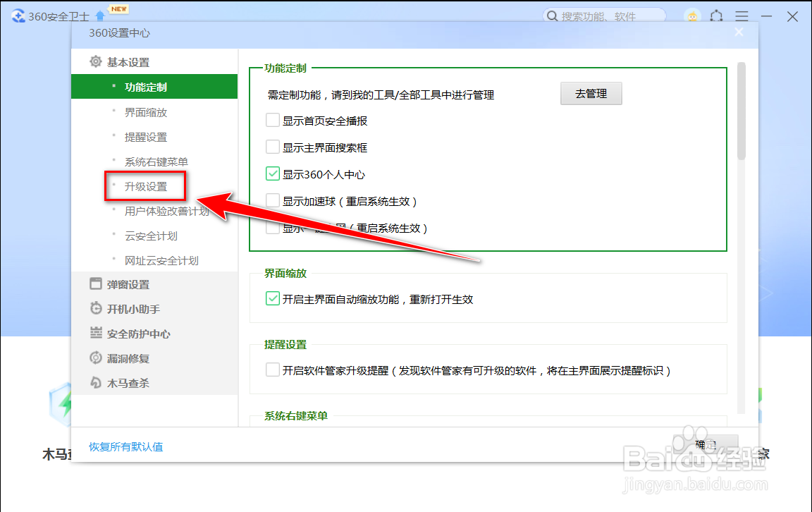Viewport: 812px width, 512px height.
Task: Toggle 显示主界面搜索框 checkbox
Action: click(272, 147)
